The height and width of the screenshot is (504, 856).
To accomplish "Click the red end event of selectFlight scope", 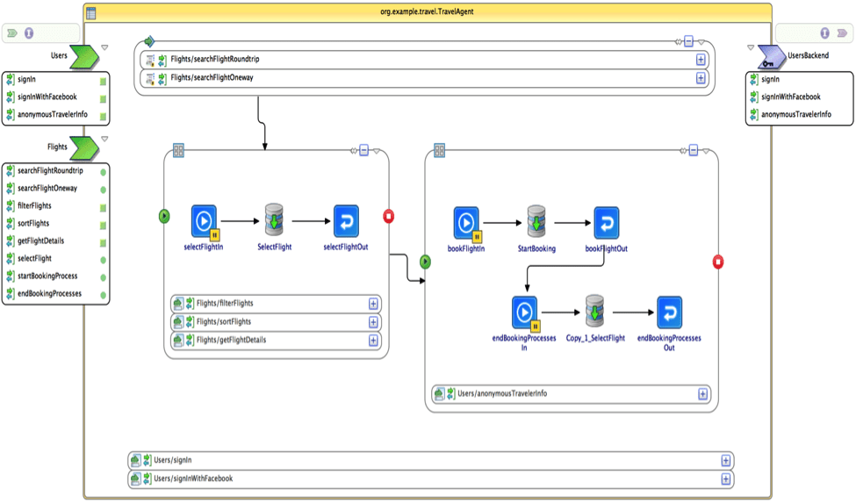I will (388, 216).
